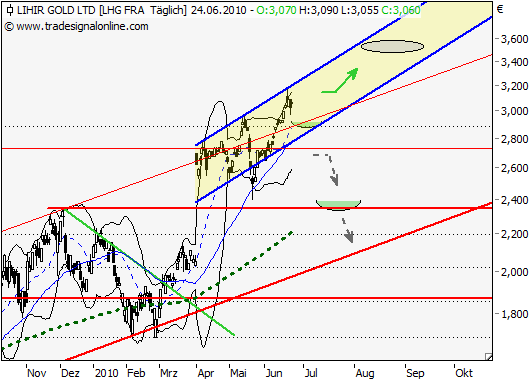The height and width of the screenshot is (380, 531).
Task: Click the Sep label on time axis
Action: (415, 373)
